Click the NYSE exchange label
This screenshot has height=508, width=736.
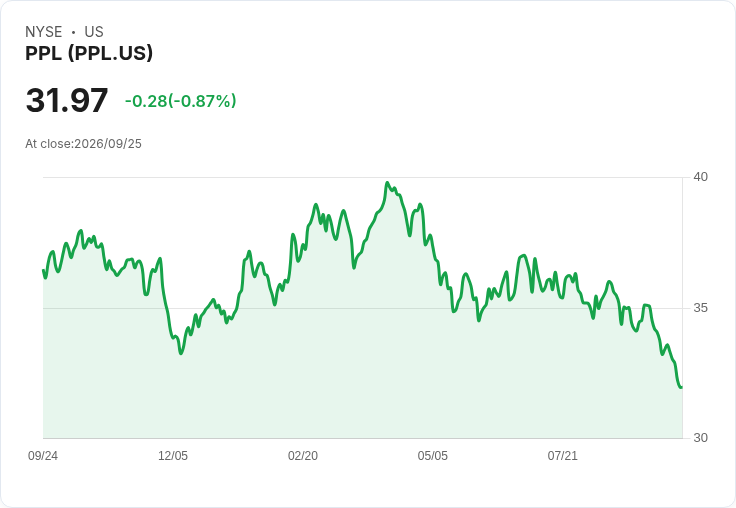[x=44, y=32]
